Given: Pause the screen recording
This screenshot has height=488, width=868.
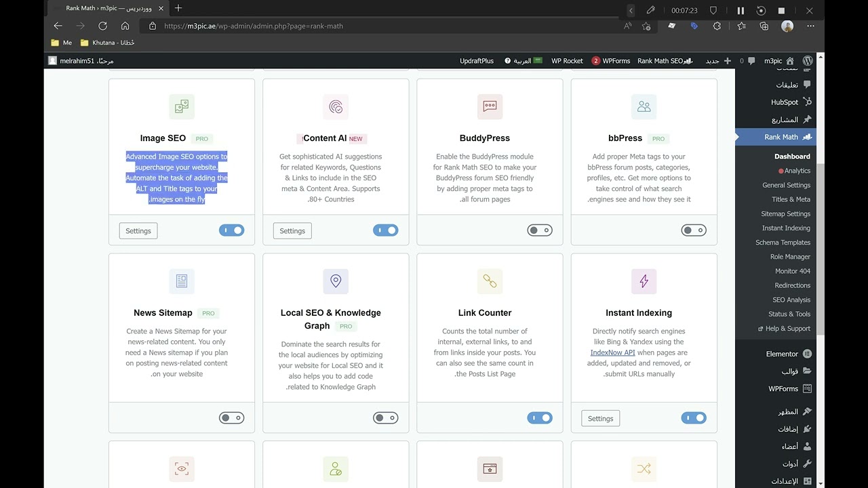Looking at the screenshot, I should point(741,10).
